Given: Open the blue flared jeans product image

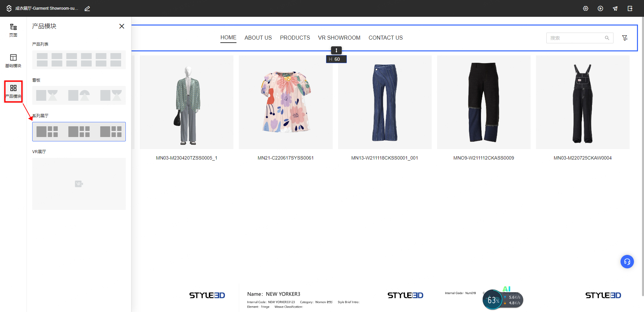Looking at the screenshot, I should (385, 102).
